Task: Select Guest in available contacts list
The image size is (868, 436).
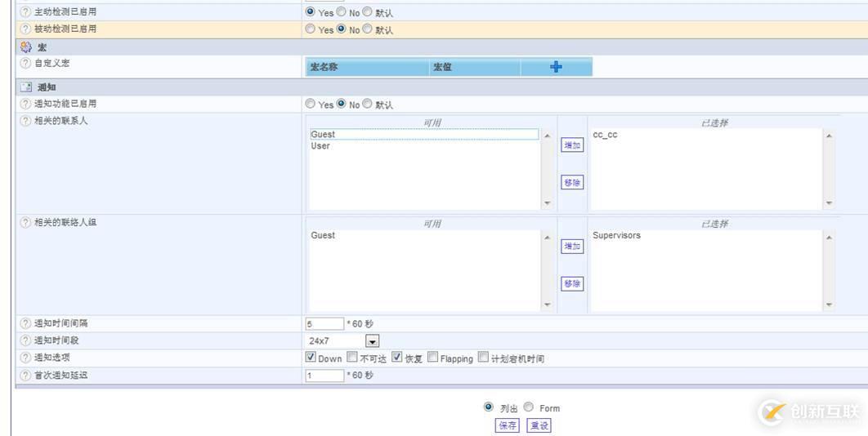Action: pyautogui.click(x=424, y=135)
